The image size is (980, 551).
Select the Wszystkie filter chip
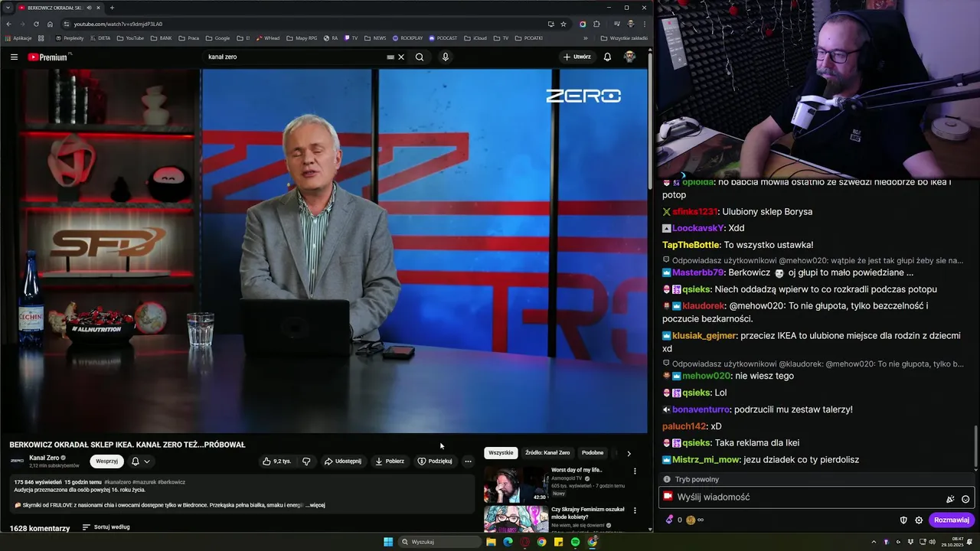click(x=501, y=453)
